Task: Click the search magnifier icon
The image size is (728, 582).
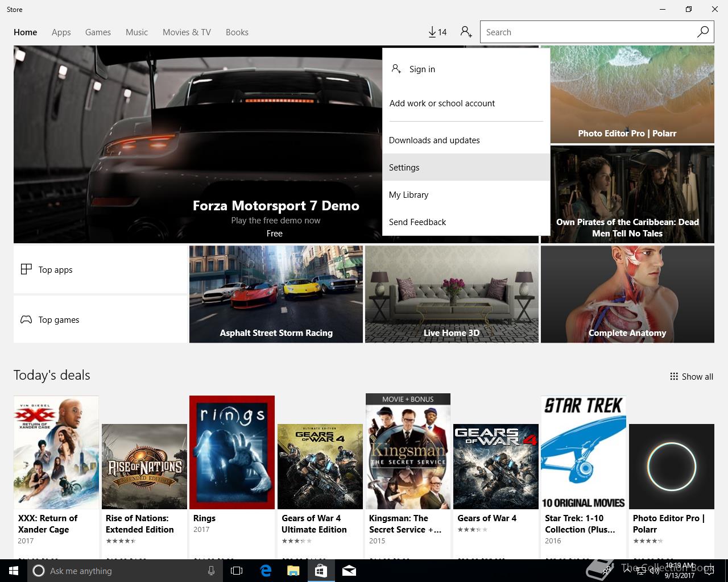Action: (x=703, y=32)
